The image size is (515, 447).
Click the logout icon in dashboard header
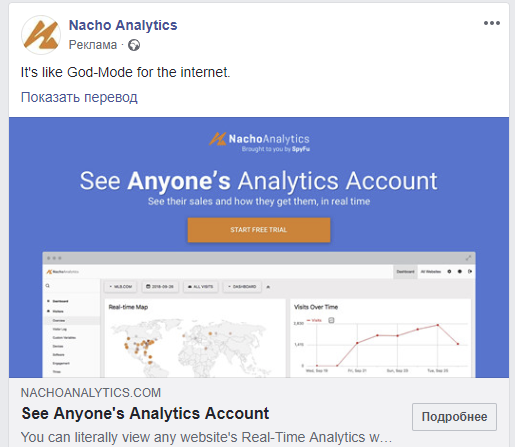pos(470,272)
